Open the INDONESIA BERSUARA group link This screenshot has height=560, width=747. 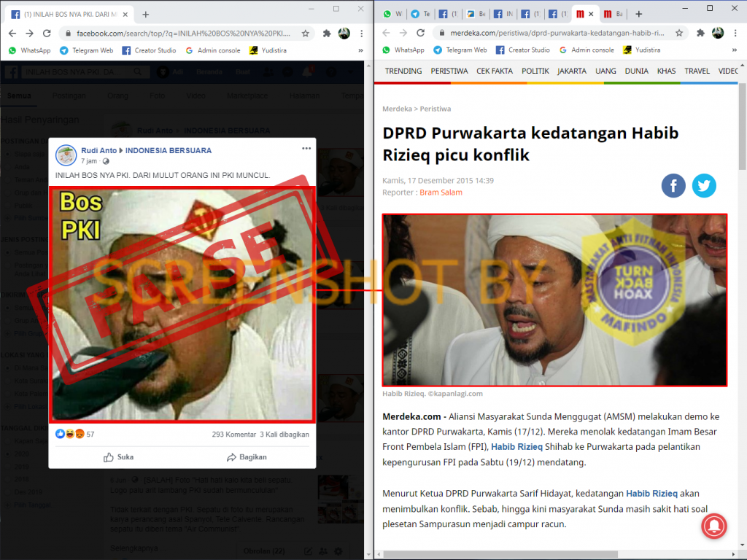tap(169, 150)
